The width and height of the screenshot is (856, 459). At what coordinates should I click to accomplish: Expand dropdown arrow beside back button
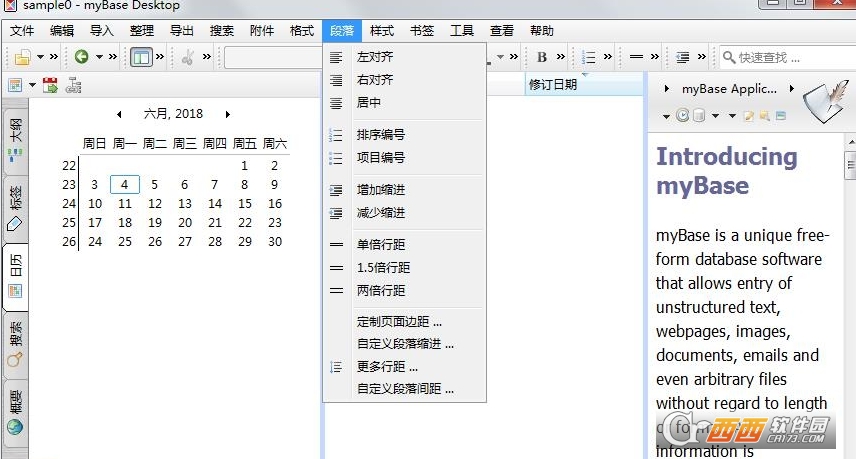pyautogui.click(x=99, y=57)
